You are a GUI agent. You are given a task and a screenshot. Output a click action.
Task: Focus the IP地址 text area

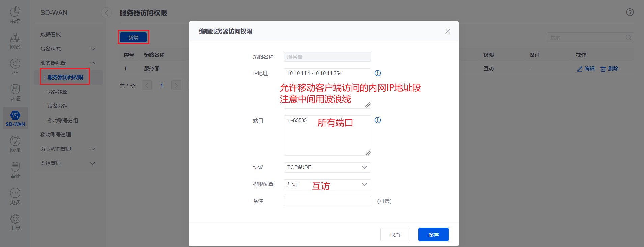[x=327, y=88]
